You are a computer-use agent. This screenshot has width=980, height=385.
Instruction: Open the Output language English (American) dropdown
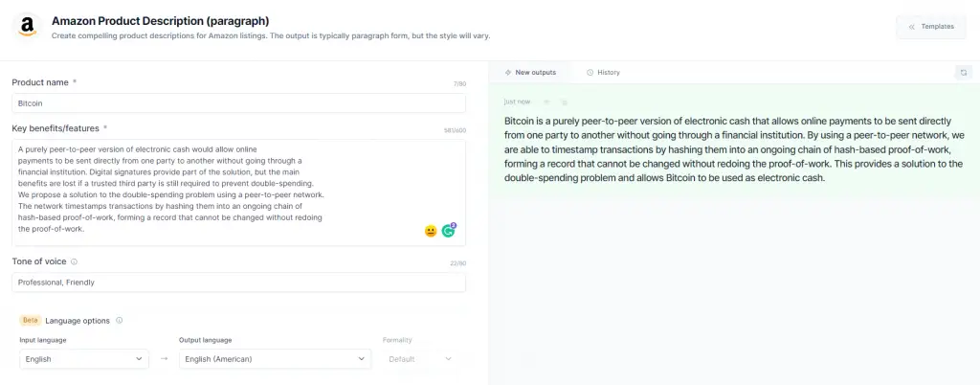coord(275,359)
